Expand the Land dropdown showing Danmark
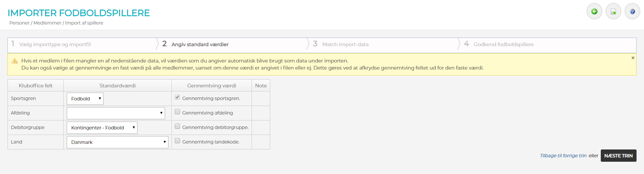Image resolution: width=644 pixels, height=174 pixels. click(x=117, y=142)
